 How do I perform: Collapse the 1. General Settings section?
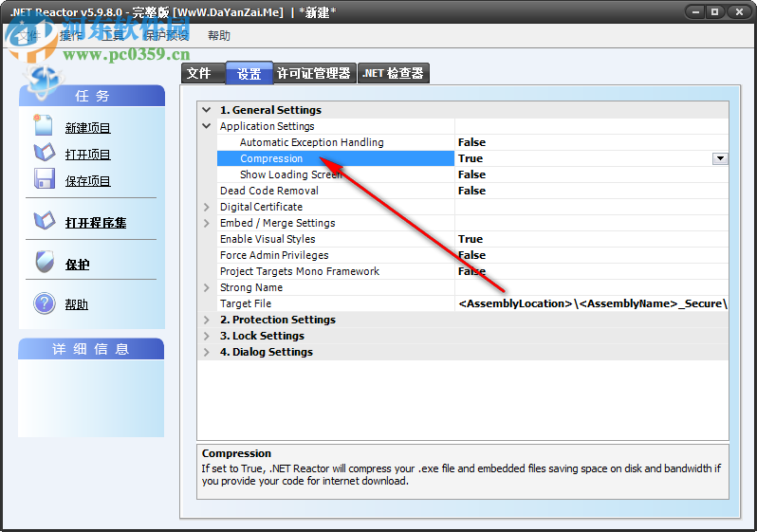207,110
